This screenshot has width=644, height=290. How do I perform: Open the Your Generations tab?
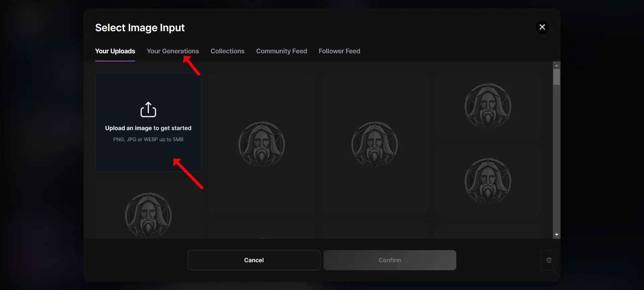[x=173, y=51]
